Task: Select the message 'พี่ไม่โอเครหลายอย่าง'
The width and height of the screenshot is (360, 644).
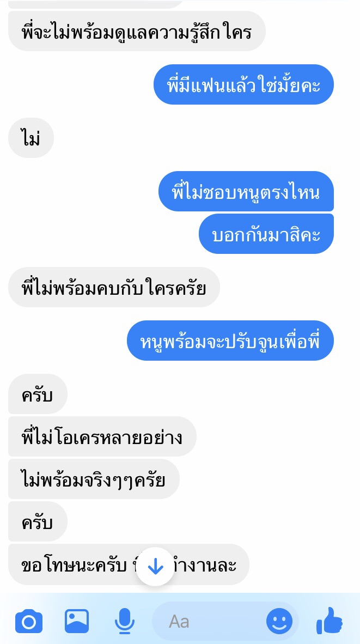Action: pos(102,436)
